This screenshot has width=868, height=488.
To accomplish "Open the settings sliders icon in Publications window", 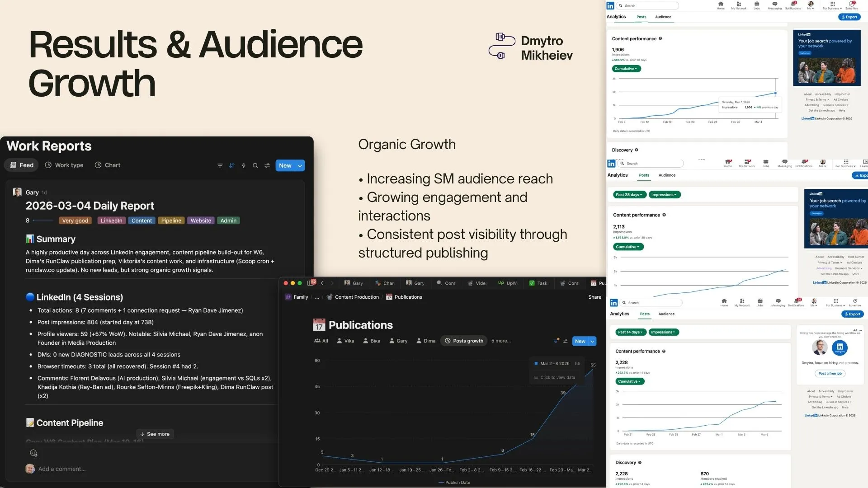I will coord(566,341).
